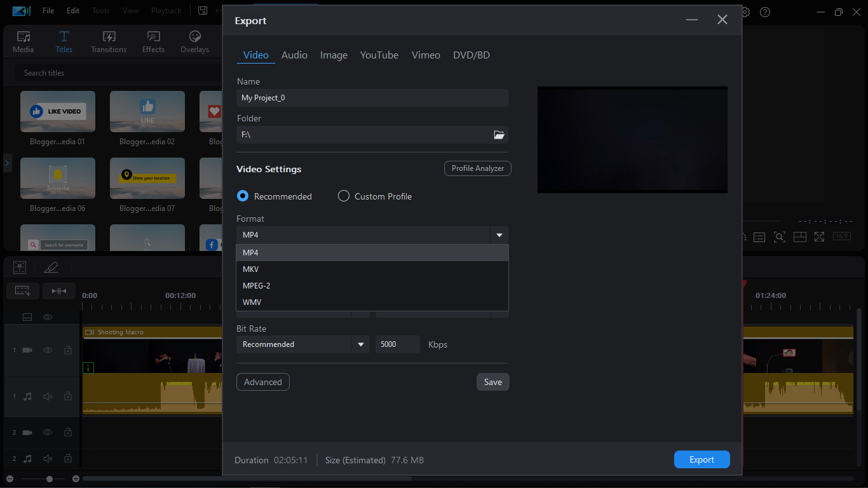The image size is (868, 488).
Task: Click the timeline zoom slider handle
Action: click(49, 478)
